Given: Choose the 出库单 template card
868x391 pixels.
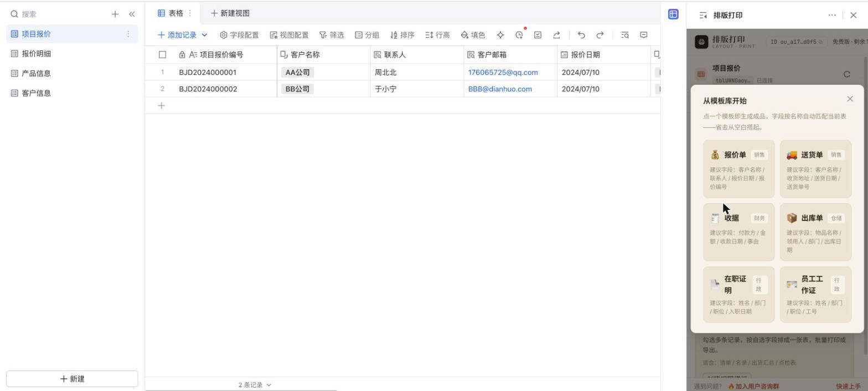Looking at the screenshot, I should [x=816, y=232].
